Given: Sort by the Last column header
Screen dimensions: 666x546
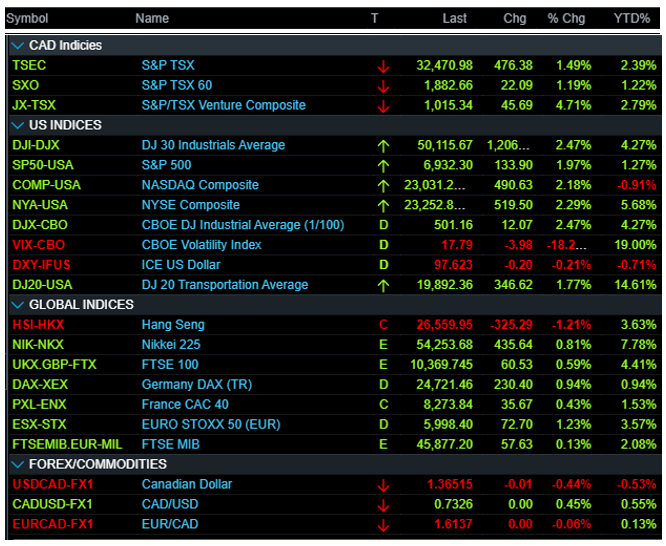Looking at the screenshot, I should [454, 19].
